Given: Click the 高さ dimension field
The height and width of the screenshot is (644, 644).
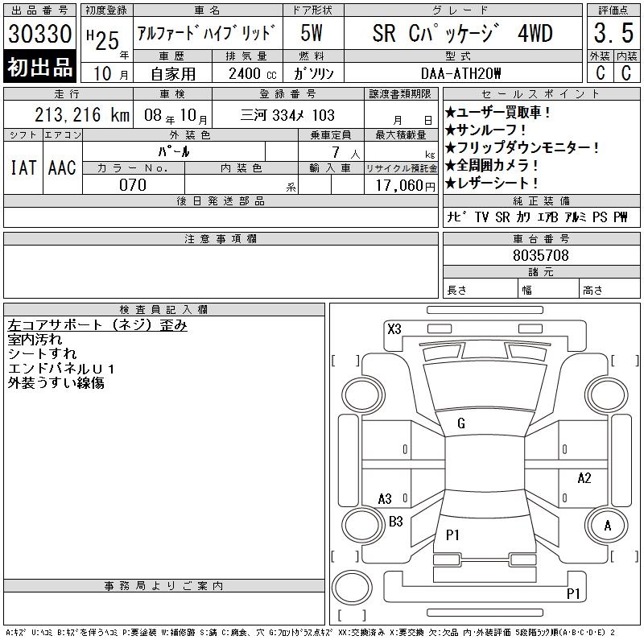Looking at the screenshot, I should pos(609,288).
